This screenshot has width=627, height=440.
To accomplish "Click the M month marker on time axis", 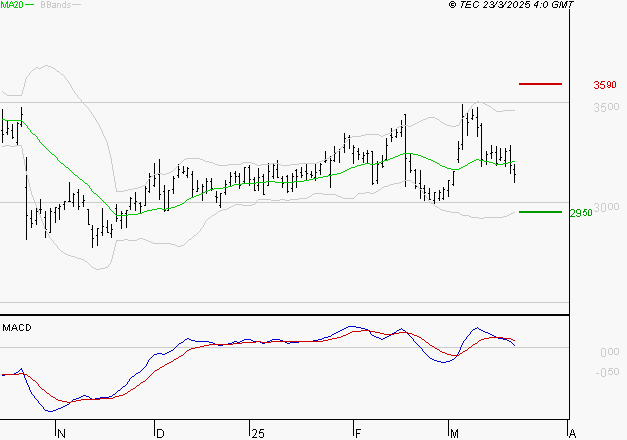I will click(454, 434).
